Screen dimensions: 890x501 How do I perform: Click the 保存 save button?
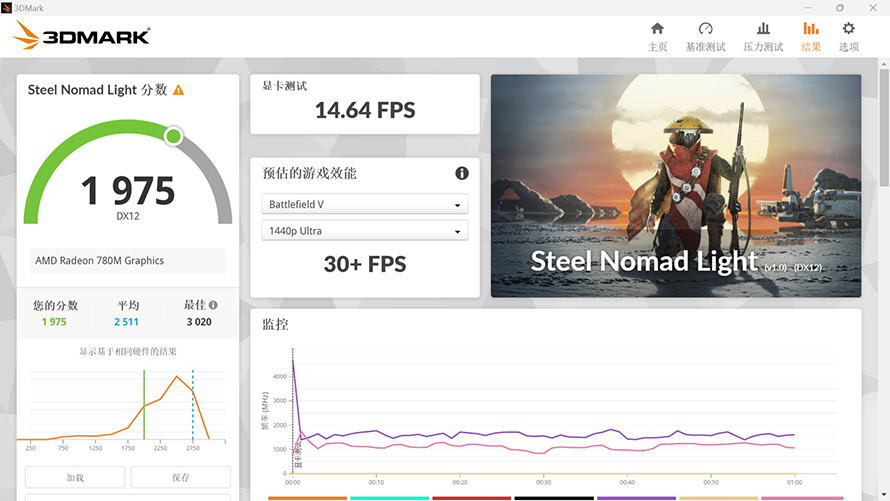coord(180,477)
